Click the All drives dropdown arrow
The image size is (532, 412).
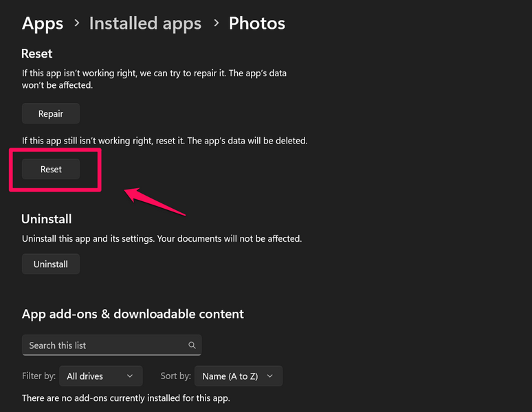click(x=131, y=376)
